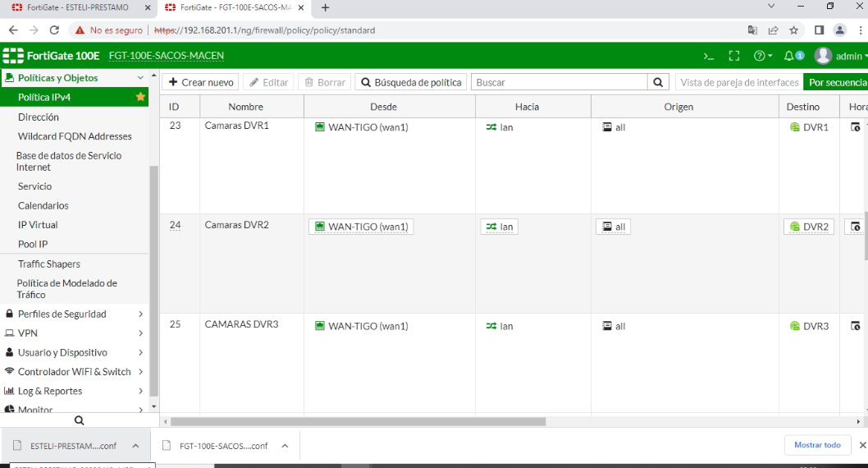Click Búsqueda de política button
The image size is (868, 468).
411,82
